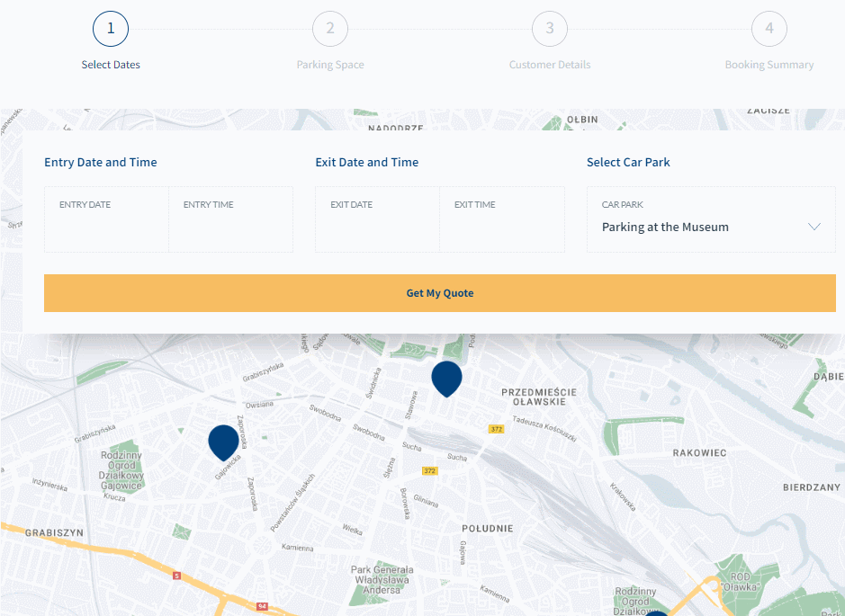Image resolution: width=845 pixels, height=616 pixels.
Task: Click the 'GRABISZYN' map label
Action: point(54,532)
